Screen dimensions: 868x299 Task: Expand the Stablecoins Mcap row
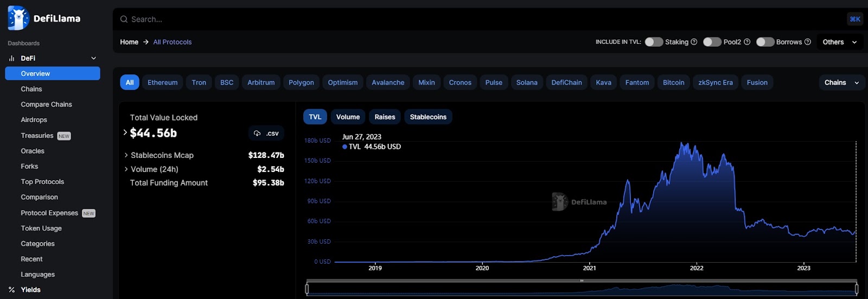coord(126,155)
